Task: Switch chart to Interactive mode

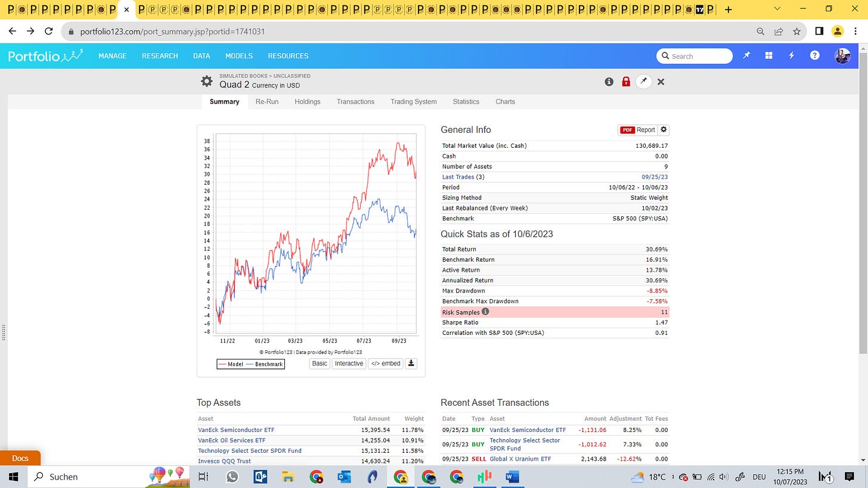Action: point(349,363)
